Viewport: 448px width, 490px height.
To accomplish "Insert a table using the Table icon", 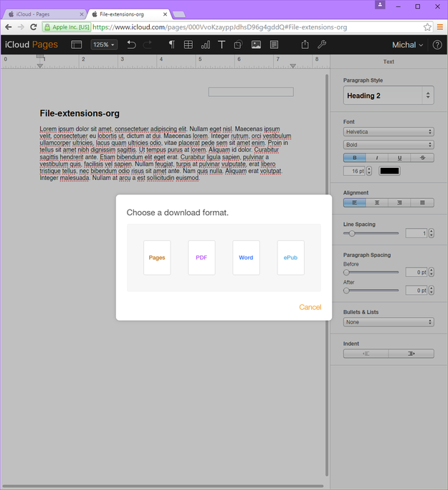I will point(189,44).
